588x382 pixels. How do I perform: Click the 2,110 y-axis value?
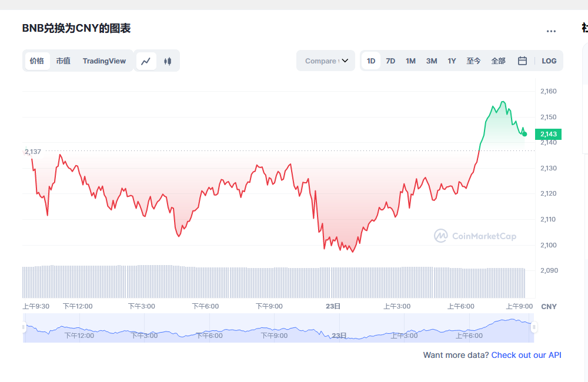tap(548, 219)
